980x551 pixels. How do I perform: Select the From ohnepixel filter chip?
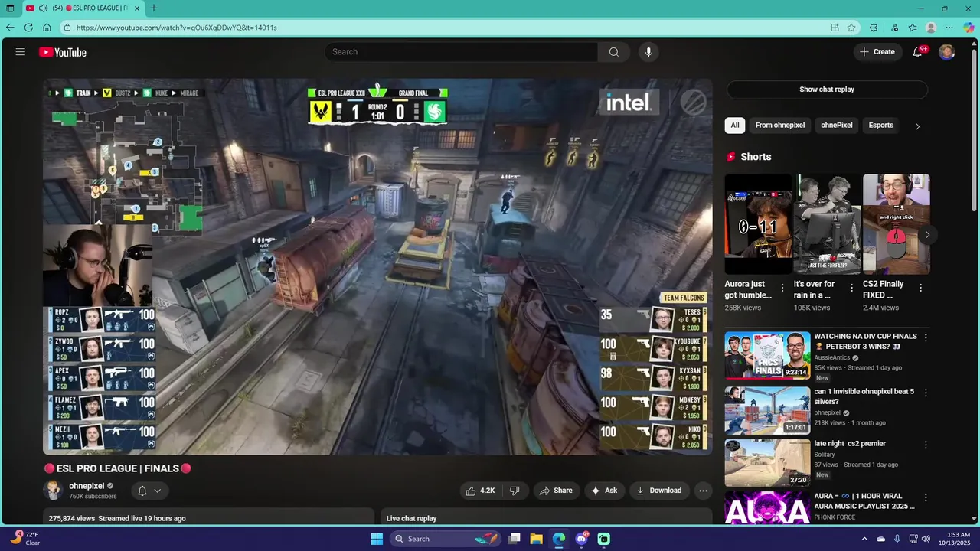point(779,126)
